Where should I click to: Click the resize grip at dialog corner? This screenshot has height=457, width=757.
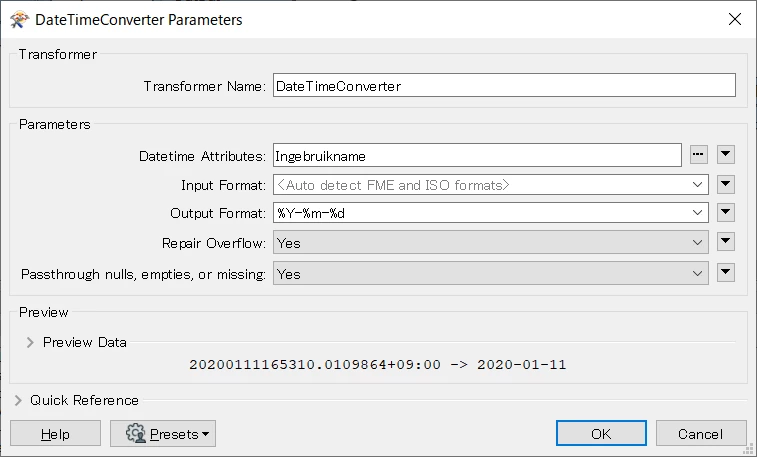tap(748, 449)
